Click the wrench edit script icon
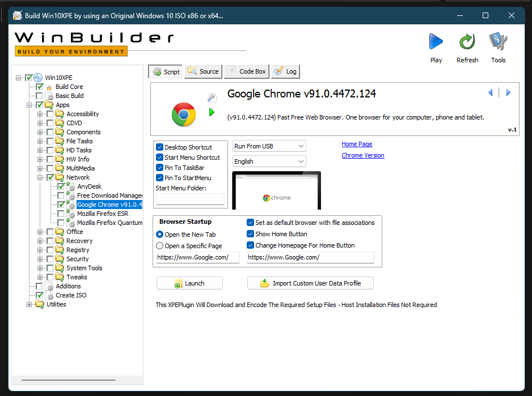This screenshot has height=396, width=532. pyautogui.click(x=212, y=98)
